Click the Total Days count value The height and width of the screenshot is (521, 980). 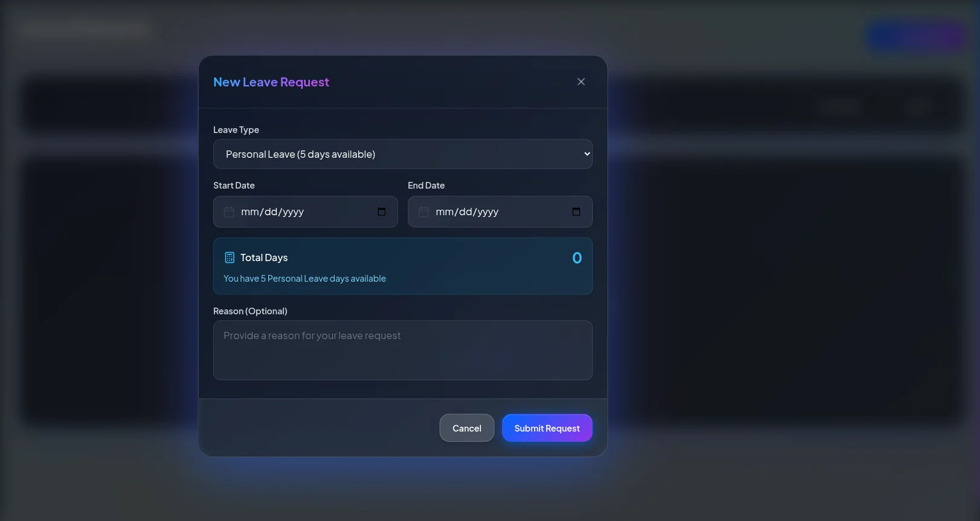click(x=577, y=258)
